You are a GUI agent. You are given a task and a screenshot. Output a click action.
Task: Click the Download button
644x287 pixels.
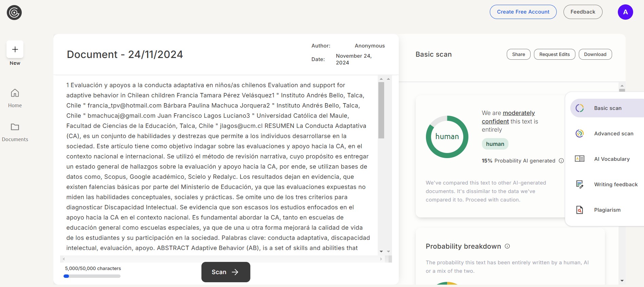[x=595, y=54]
